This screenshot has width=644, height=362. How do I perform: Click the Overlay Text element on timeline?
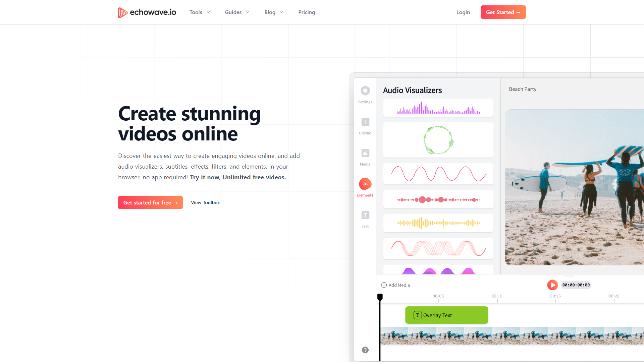tap(447, 315)
